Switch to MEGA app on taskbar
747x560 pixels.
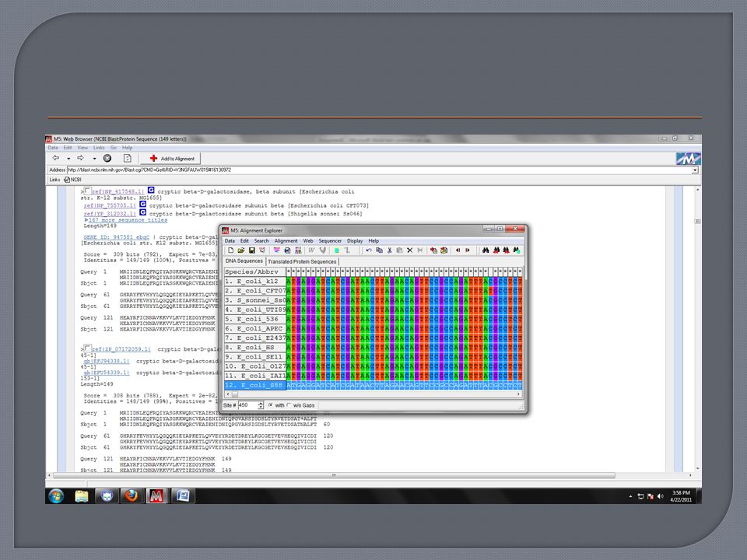[x=156, y=496]
